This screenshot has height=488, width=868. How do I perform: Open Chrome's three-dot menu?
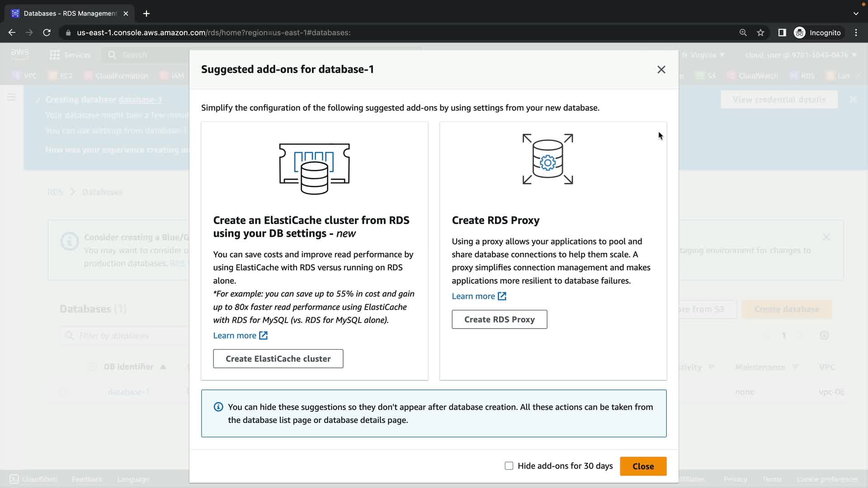click(856, 33)
